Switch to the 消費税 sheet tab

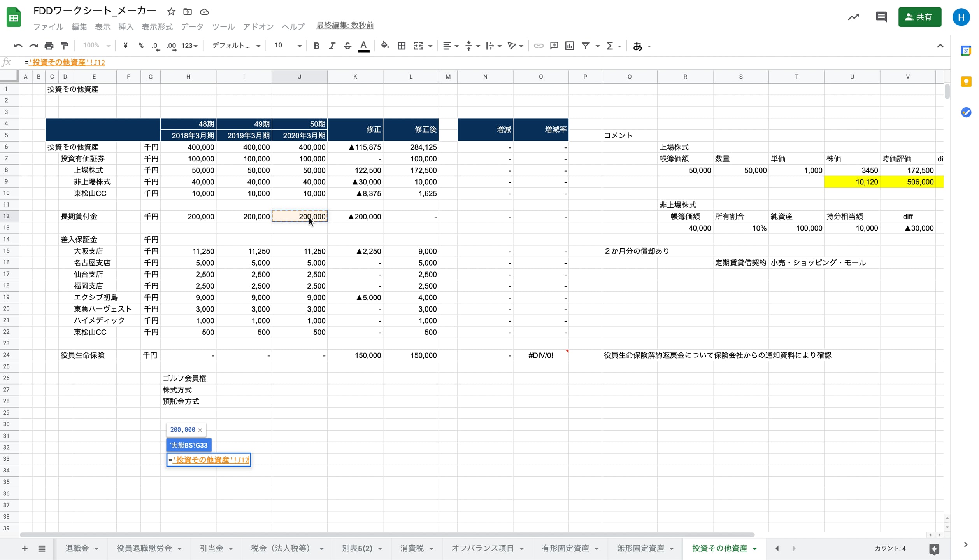coord(412,548)
